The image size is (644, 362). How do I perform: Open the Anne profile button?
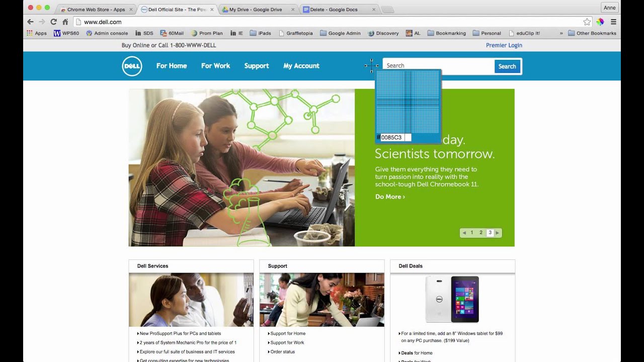[x=609, y=8]
